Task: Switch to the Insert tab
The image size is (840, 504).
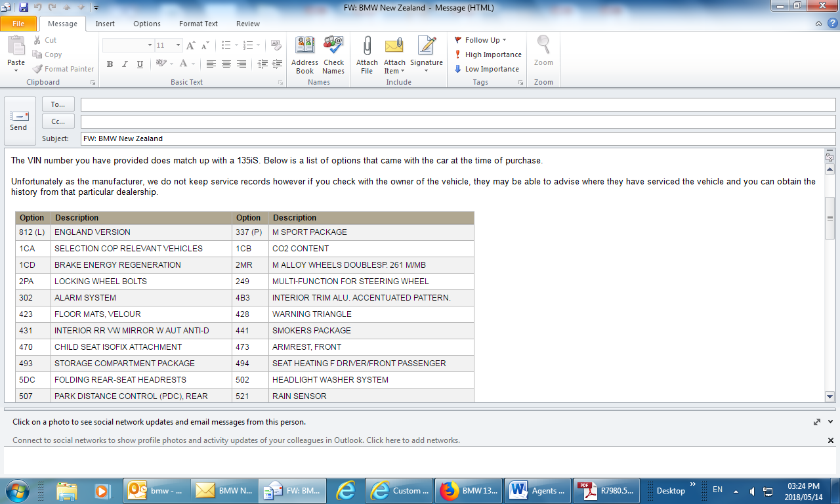Action: pyautogui.click(x=105, y=24)
